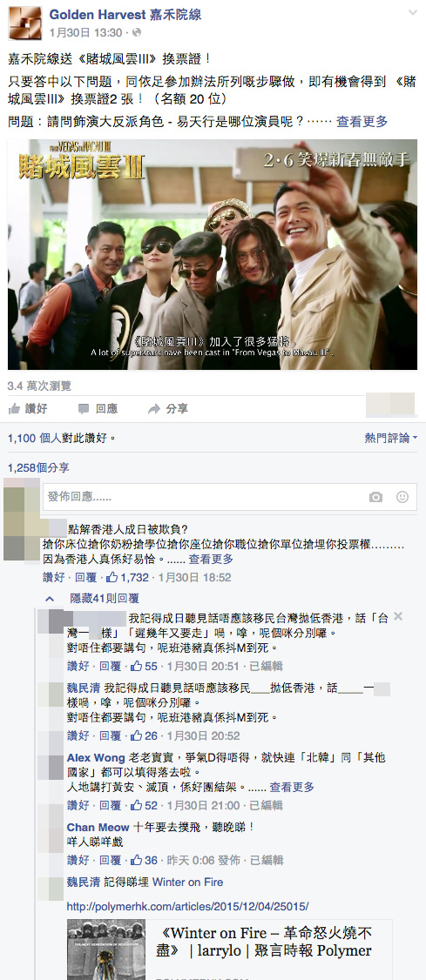Open the polymerhk.com article URL
This screenshot has height=980, width=426.
click(x=187, y=906)
